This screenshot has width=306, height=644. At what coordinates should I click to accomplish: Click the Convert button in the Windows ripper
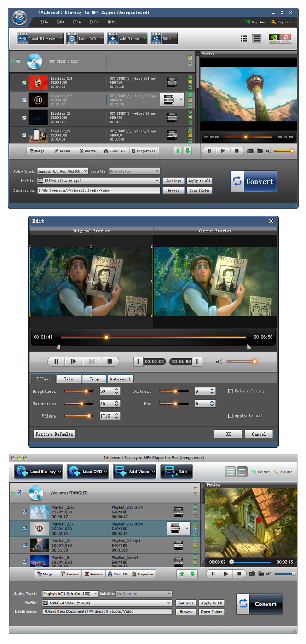coord(254,181)
